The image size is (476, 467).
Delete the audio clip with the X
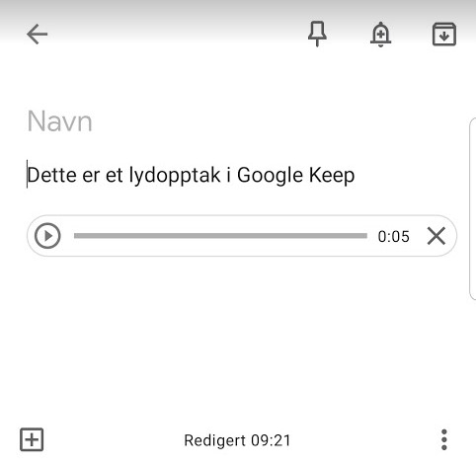(x=436, y=236)
